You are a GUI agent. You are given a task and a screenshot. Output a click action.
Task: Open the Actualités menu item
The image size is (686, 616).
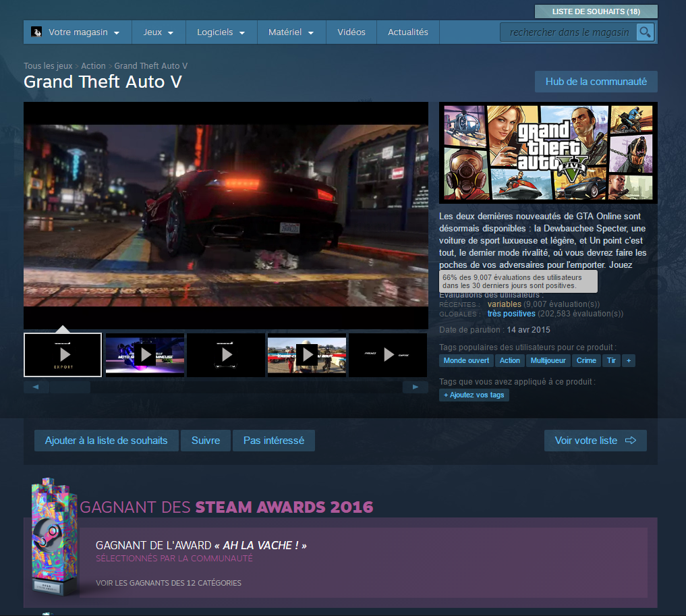(407, 32)
